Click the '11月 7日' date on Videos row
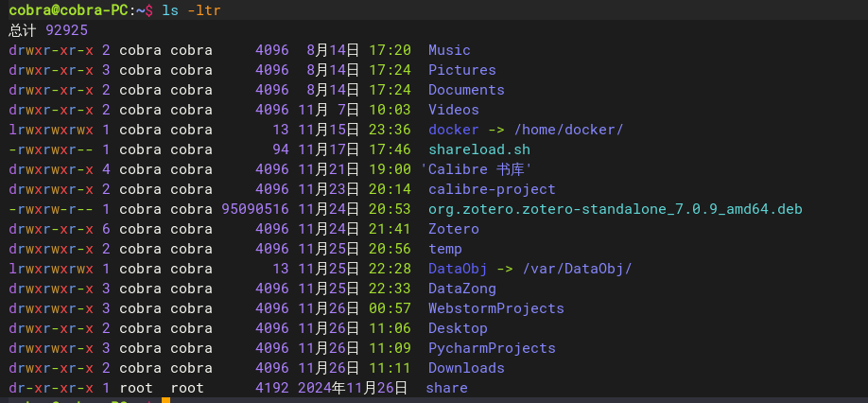This screenshot has width=868, height=403. coord(329,110)
